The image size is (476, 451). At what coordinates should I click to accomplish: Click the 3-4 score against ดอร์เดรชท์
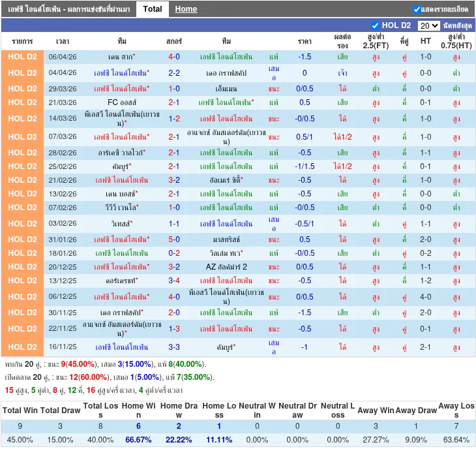(x=174, y=281)
